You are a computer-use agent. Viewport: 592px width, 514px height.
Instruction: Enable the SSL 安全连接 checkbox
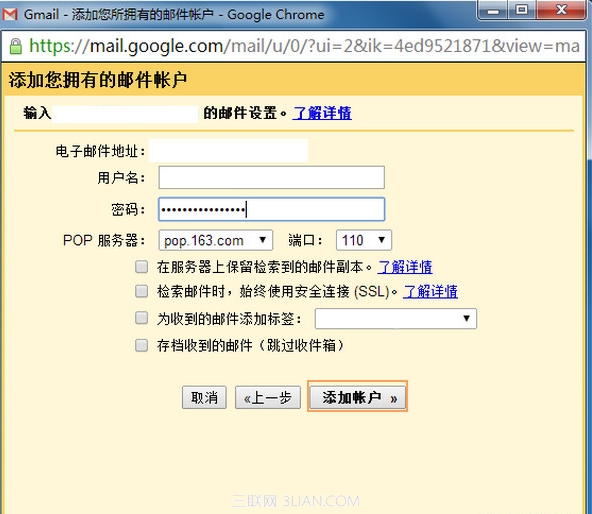click(x=142, y=291)
